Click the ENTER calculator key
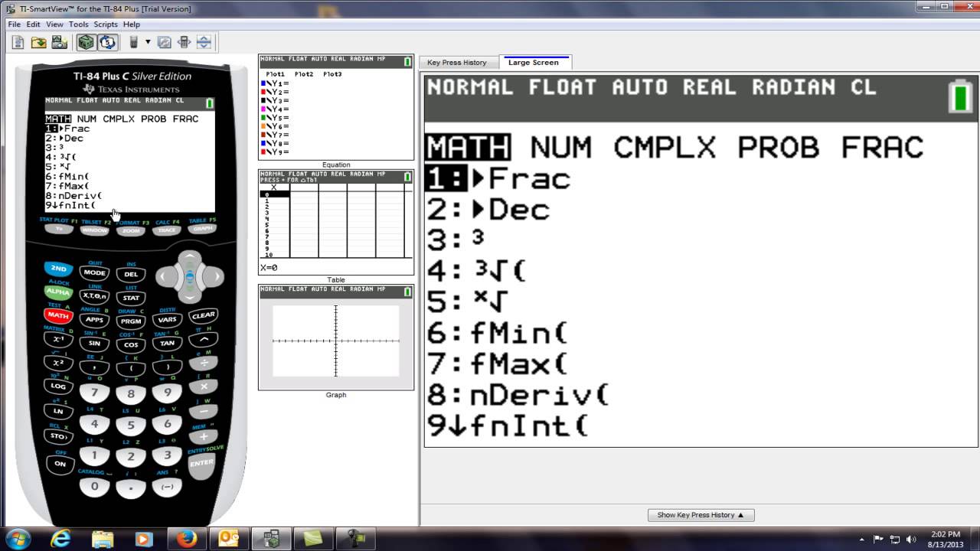 (201, 464)
